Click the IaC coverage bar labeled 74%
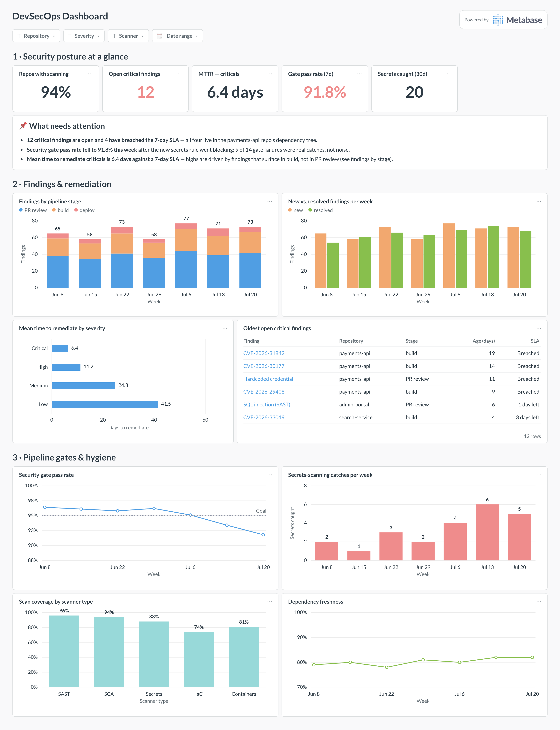The height and width of the screenshot is (730, 560). 199,659
